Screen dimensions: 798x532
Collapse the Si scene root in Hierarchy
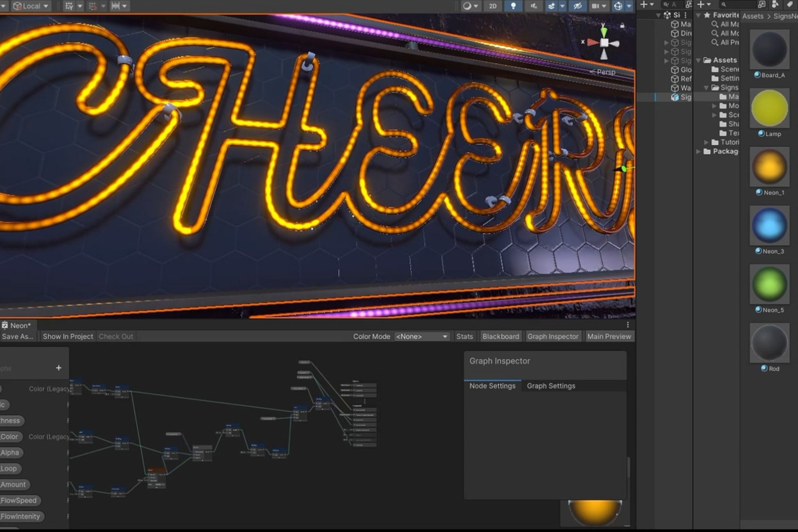658,15
